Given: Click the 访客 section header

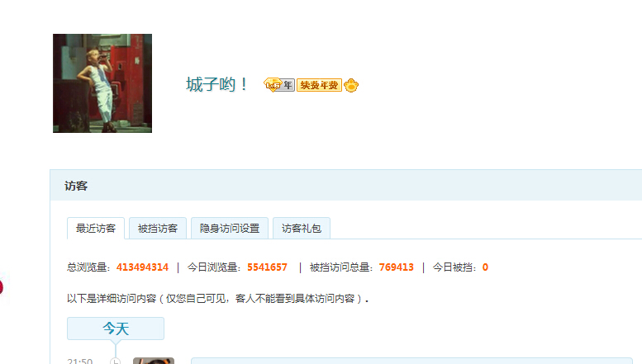Looking at the screenshot, I should click(x=76, y=186).
